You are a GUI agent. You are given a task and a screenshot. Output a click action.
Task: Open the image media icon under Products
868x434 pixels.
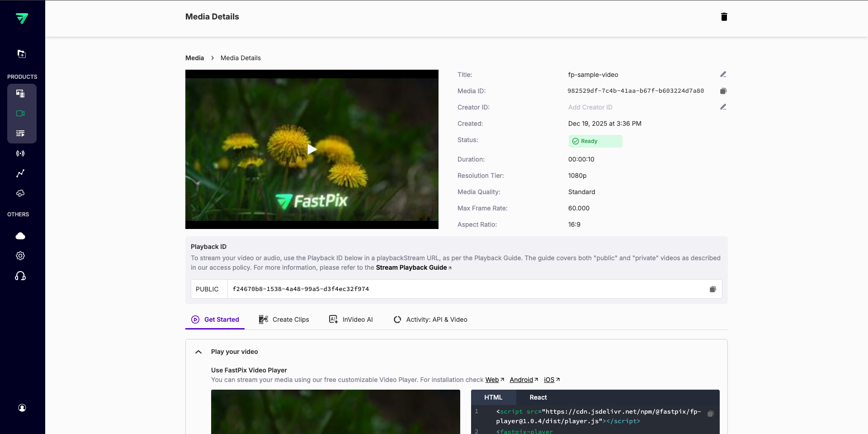(x=20, y=94)
